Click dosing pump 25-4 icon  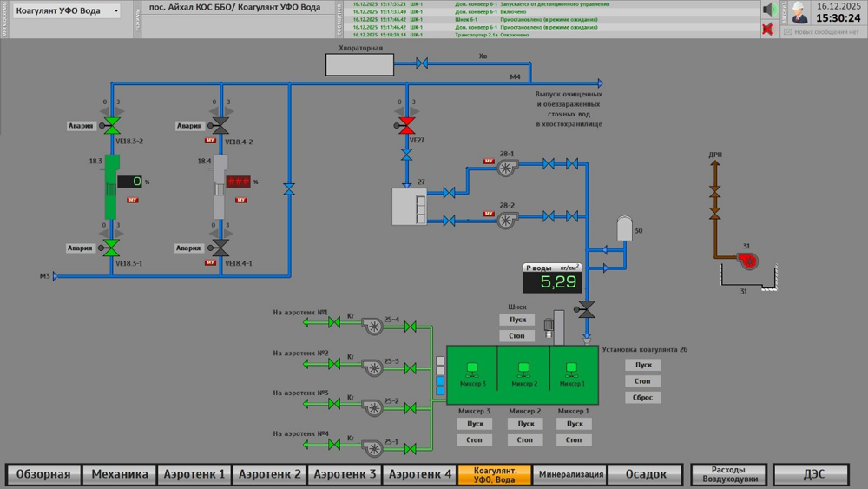372,325
